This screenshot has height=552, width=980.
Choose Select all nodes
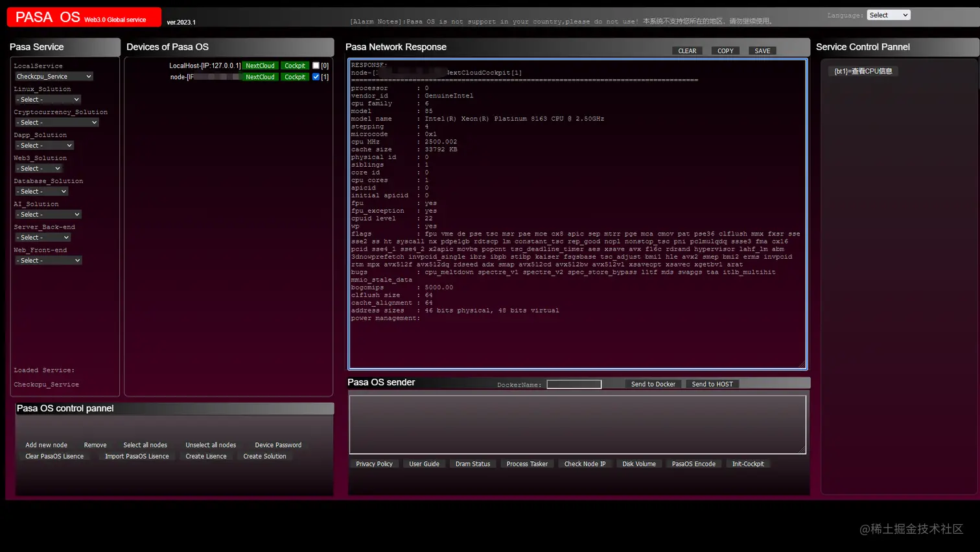point(145,445)
